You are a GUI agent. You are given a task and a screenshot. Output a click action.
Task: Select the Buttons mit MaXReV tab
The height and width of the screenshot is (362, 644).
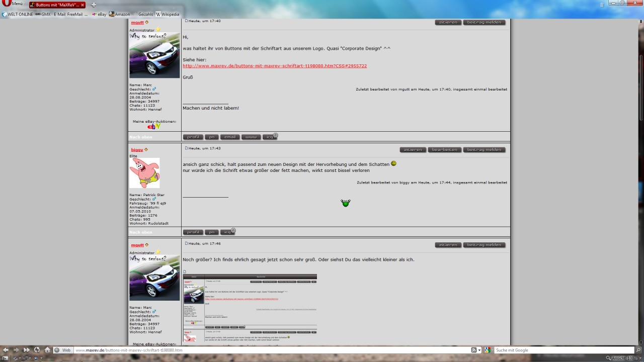[x=56, y=5]
